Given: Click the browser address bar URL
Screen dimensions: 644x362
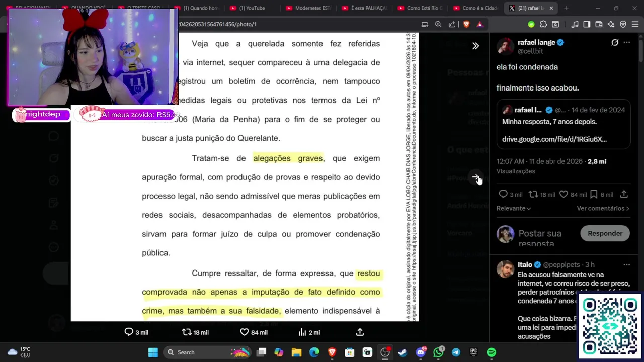Looking at the screenshot, I should pyautogui.click(x=219, y=24).
